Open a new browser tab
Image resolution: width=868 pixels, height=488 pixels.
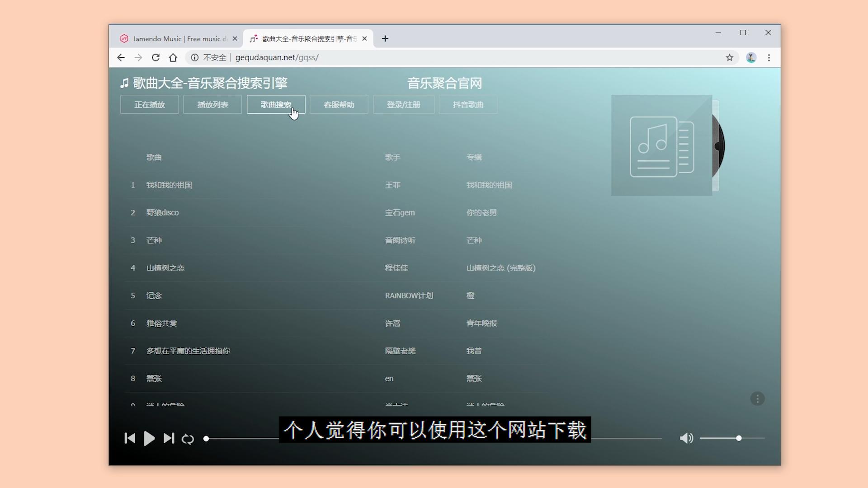[x=385, y=38]
